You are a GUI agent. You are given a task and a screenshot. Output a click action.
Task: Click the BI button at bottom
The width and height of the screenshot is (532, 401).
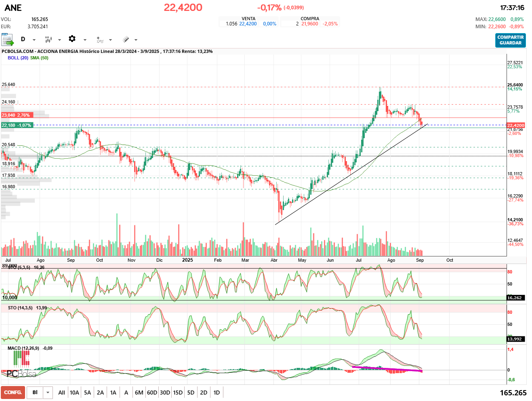[x=35, y=393]
